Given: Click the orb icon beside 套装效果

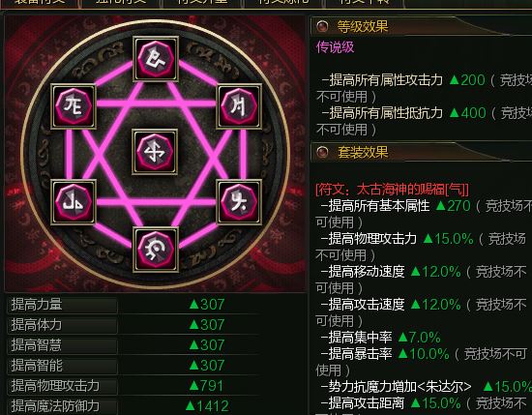Looking at the screenshot, I should pyautogui.click(x=322, y=152).
